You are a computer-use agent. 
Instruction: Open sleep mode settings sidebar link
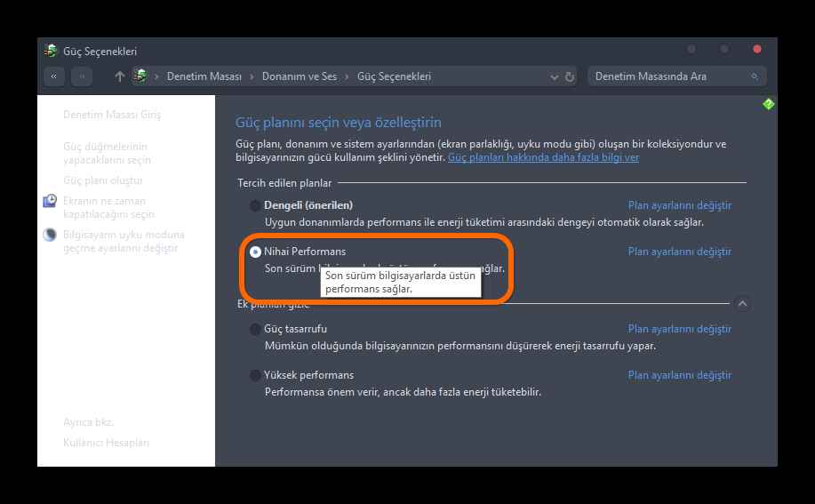[124, 242]
